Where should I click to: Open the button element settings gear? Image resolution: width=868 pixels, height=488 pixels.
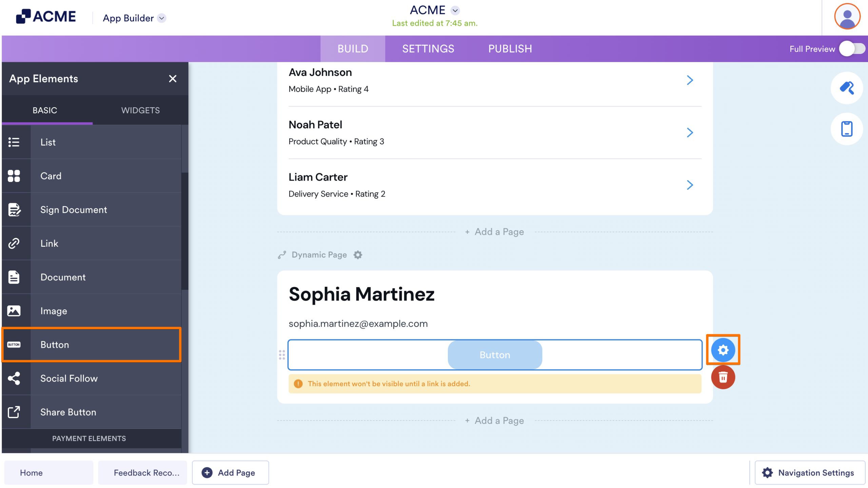click(x=723, y=350)
